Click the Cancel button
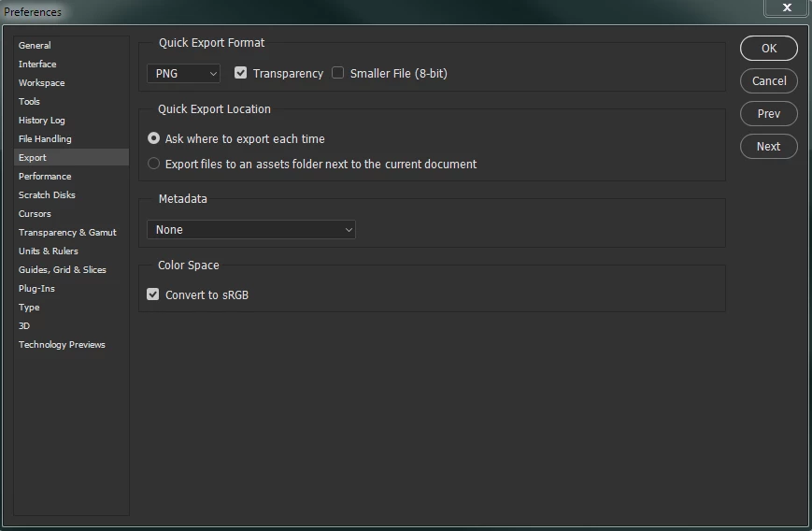The image size is (812, 531). coord(768,80)
